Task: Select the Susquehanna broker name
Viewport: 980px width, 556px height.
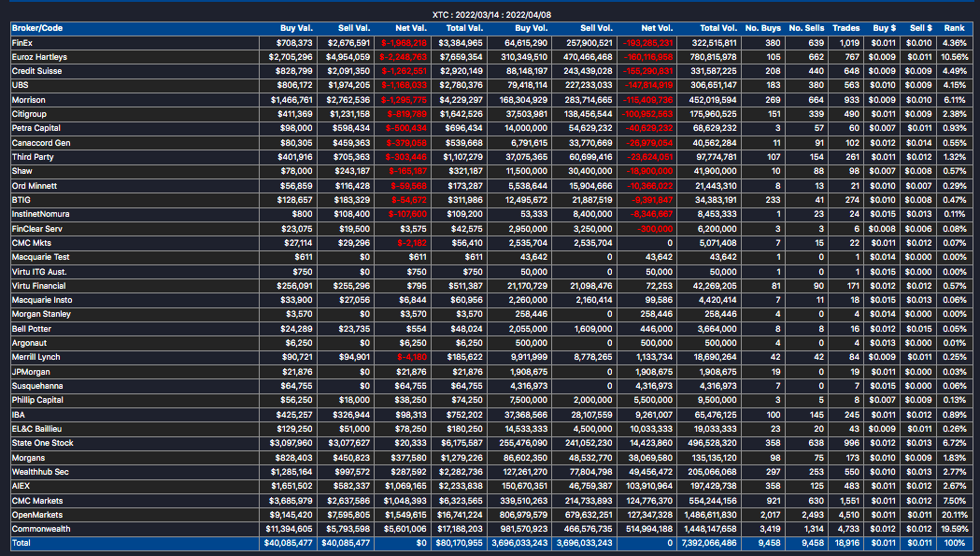Action: [37, 387]
